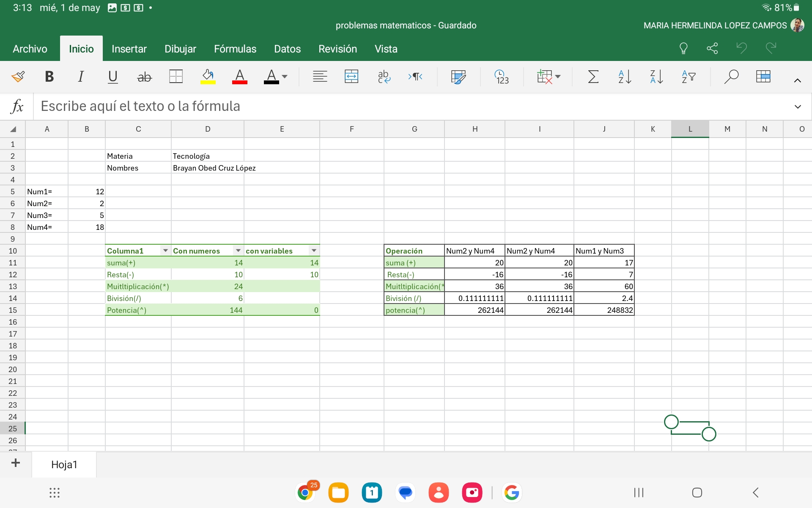Open the 'con variables' filter dropdown
The image size is (812, 508).
(314, 251)
